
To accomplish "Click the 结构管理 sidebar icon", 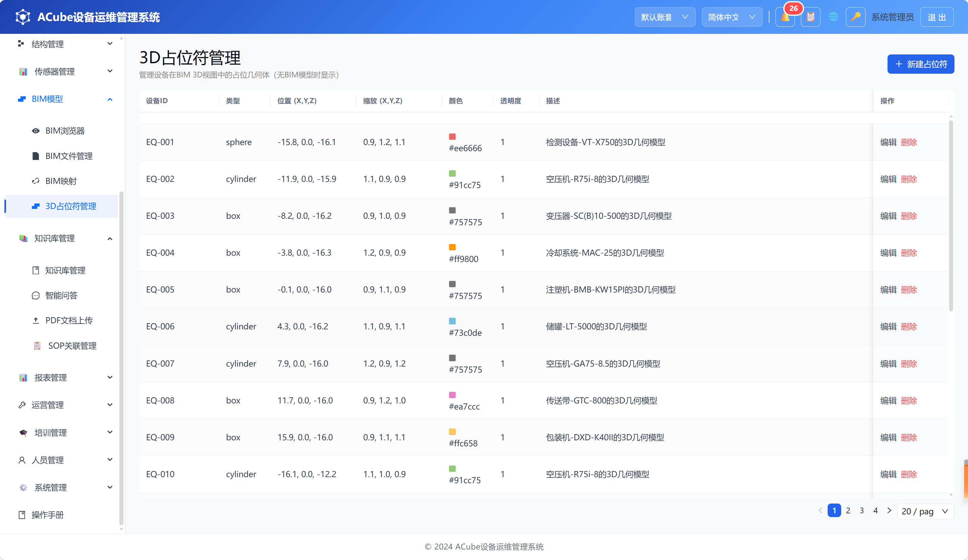I will pyautogui.click(x=21, y=44).
